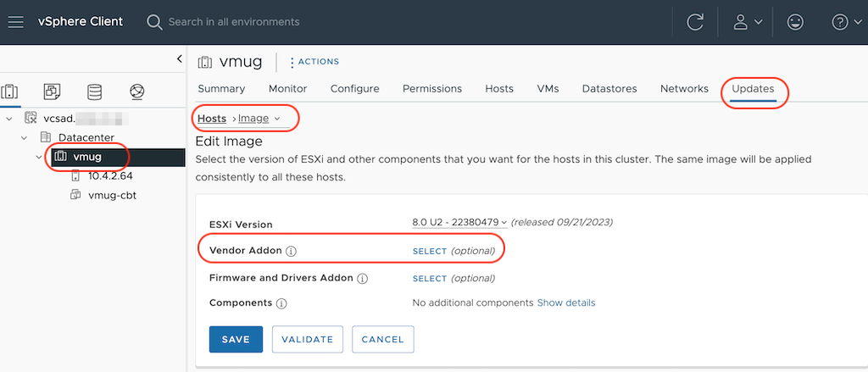Open the Networks tab
This screenshot has height=372, width=868.
click(684, 89)
